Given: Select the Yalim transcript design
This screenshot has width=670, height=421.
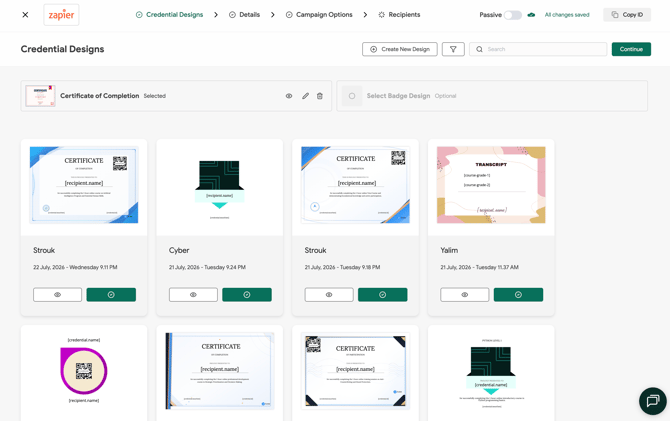Looking at the screenshot, I should pyautogui.click(x=518, y=294).
